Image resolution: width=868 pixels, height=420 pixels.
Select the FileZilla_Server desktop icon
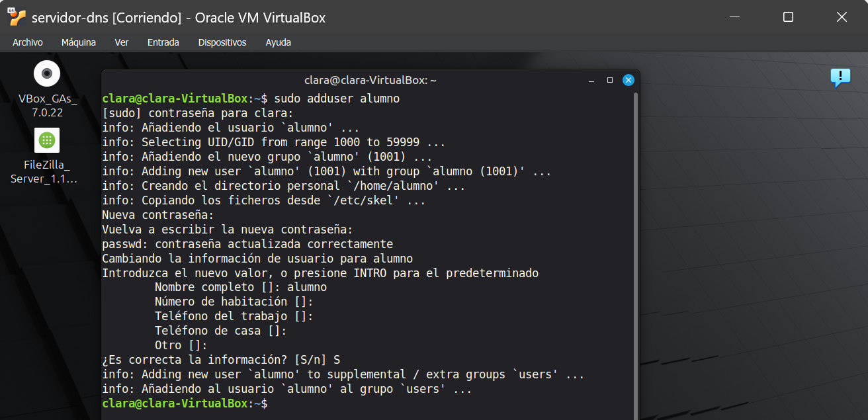pyautogui.click(x=47, y=140)
